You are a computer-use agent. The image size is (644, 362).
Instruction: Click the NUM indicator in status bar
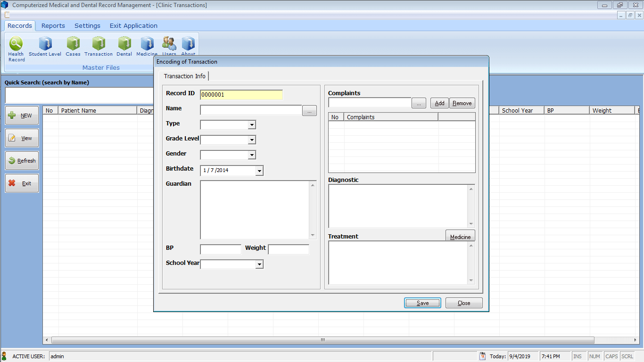595,356
